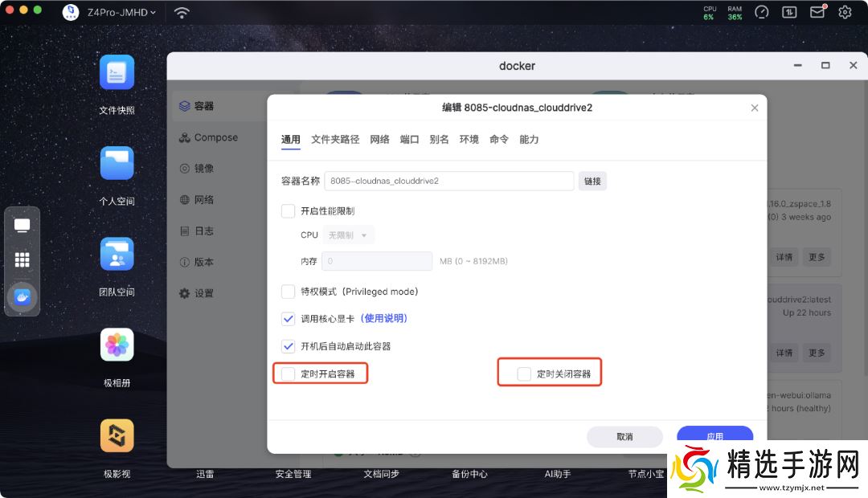Screen dimensions: 868x498
Task: Toggle the 特权模式 Privileged mode checkbox
Action: pyautogui.click(x=289, y=292)
